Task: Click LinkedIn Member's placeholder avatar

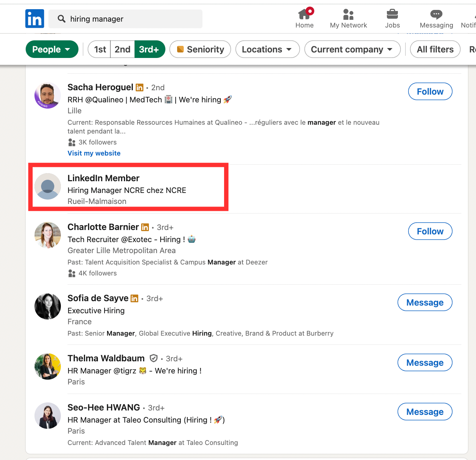Action: tap(48, 186)
